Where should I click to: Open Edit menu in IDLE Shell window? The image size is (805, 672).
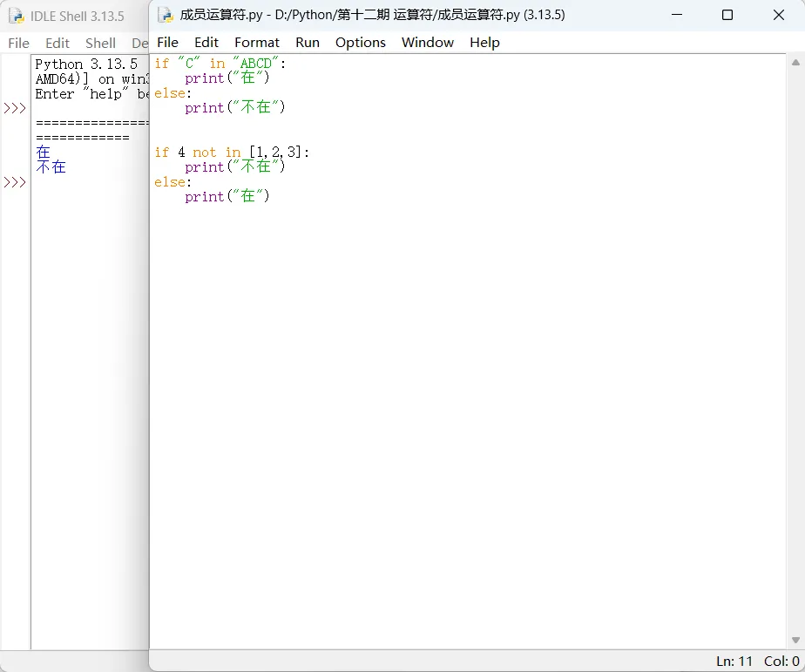pyautogui.click(x=57, y=44)
